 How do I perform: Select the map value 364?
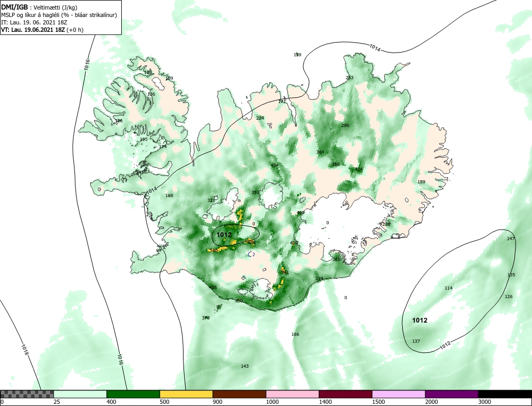320,152
